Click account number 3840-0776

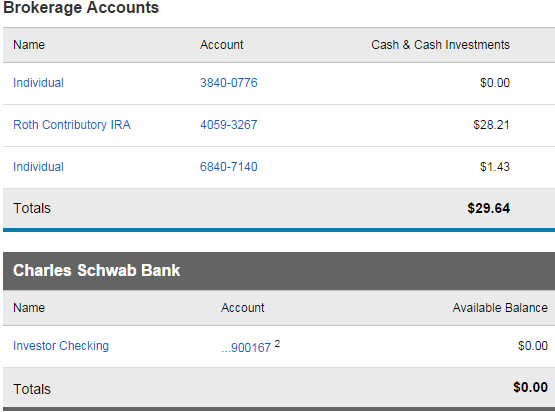click(229, 83)
